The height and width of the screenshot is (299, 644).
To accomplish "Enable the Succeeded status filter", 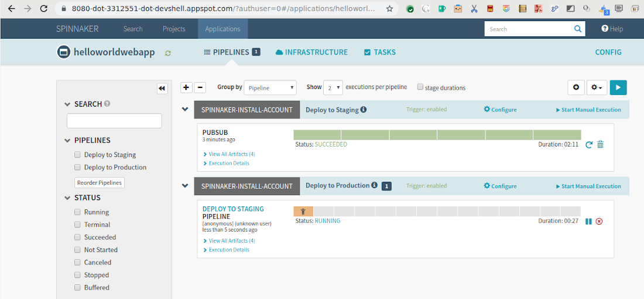I will click(77, 237).
